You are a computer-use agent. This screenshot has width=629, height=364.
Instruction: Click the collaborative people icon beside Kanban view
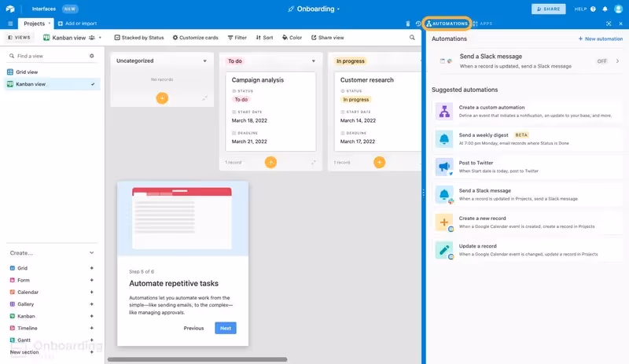click(x=92, y=38)
